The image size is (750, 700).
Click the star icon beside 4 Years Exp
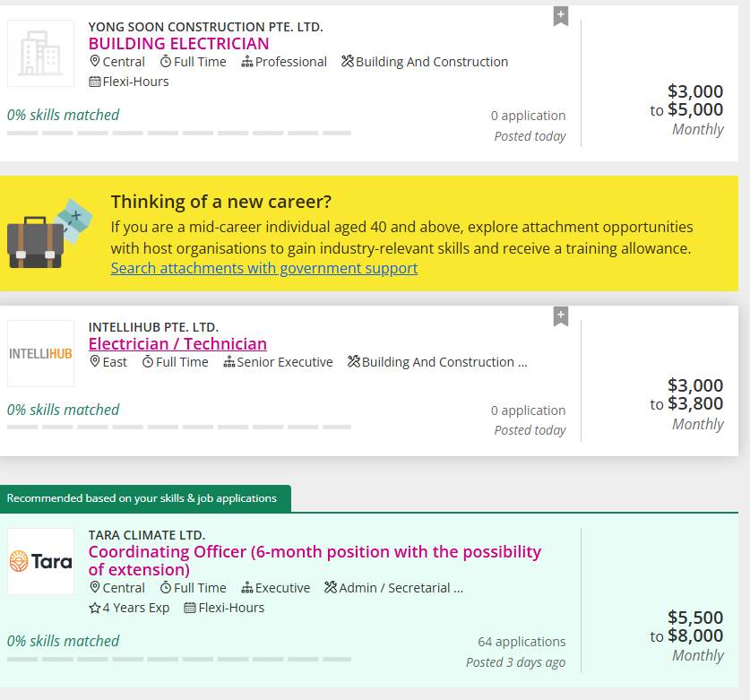(x=95, y=608)
